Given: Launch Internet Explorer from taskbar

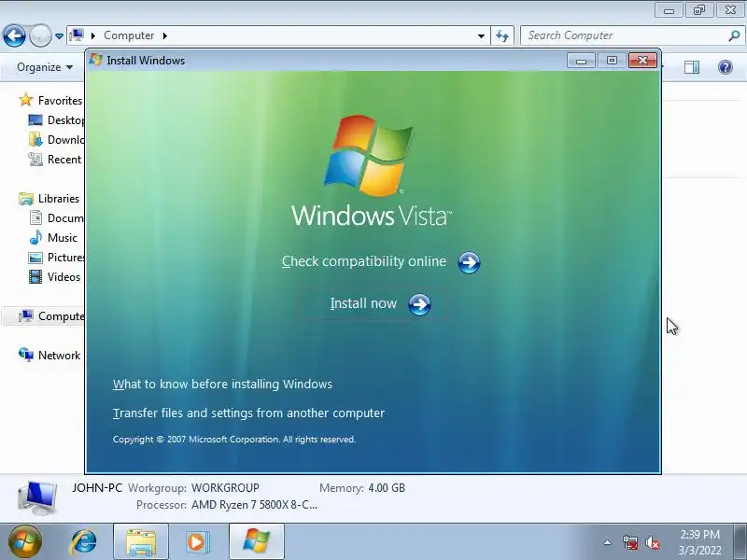Looking at the screenshot, I should (84, 542).
